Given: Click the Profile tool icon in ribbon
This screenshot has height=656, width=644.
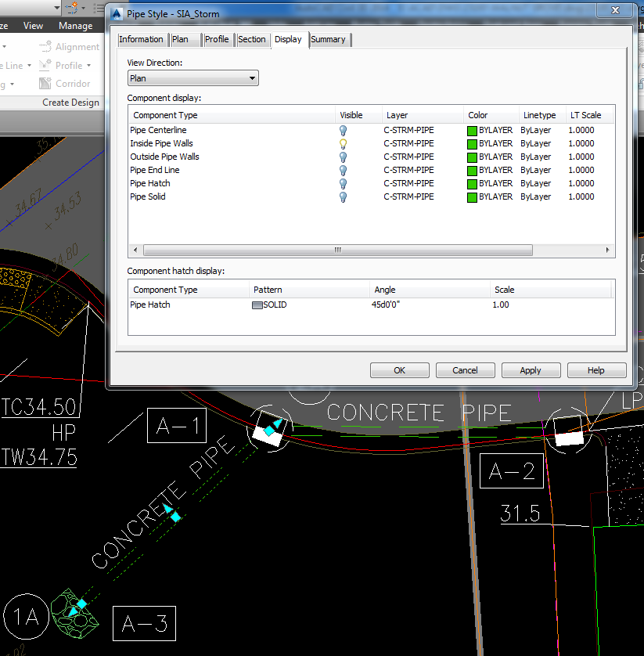Looking at the screenshot, I should 45,65.
